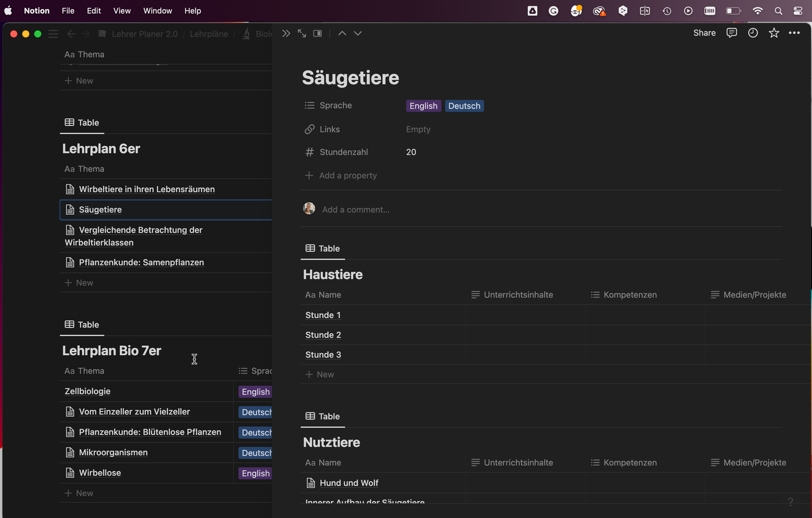The width and height of the screenshot is (812, 518).
Task: Close the side peek panel with double chevron
Action: [286, 34]
